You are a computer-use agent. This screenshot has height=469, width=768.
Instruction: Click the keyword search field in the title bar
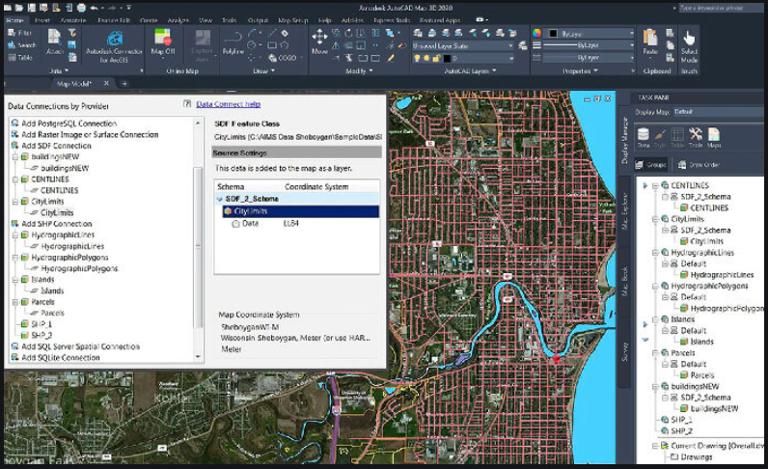click(x=722, y=8)
